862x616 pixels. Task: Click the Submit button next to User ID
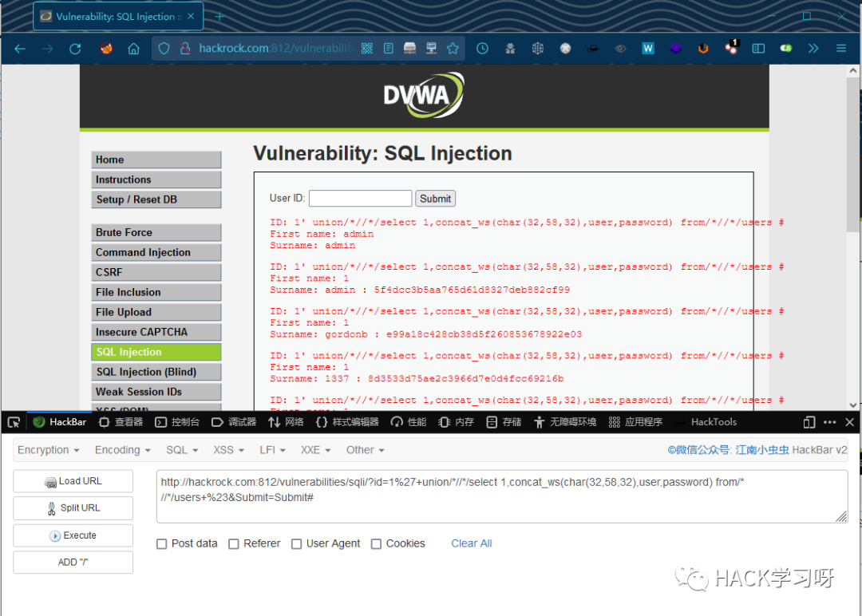pos(436,199)
